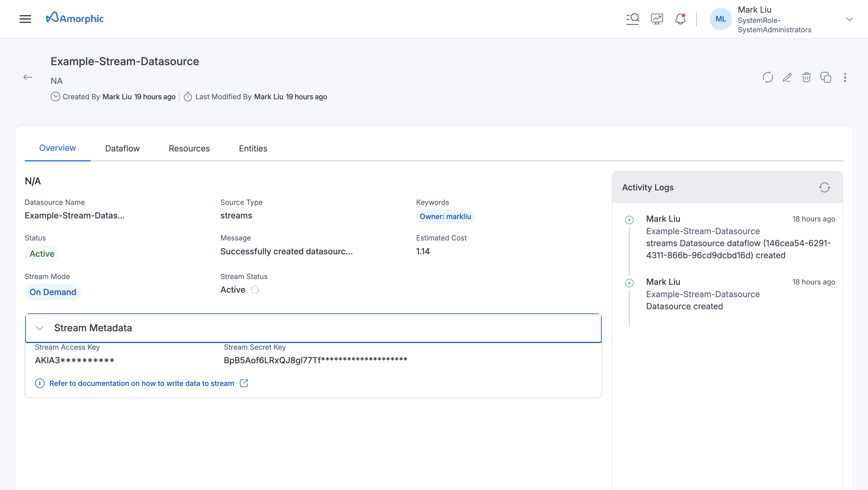868x490 pixels.
Task: Click the global search icon
Action: [x=633, y=19]
